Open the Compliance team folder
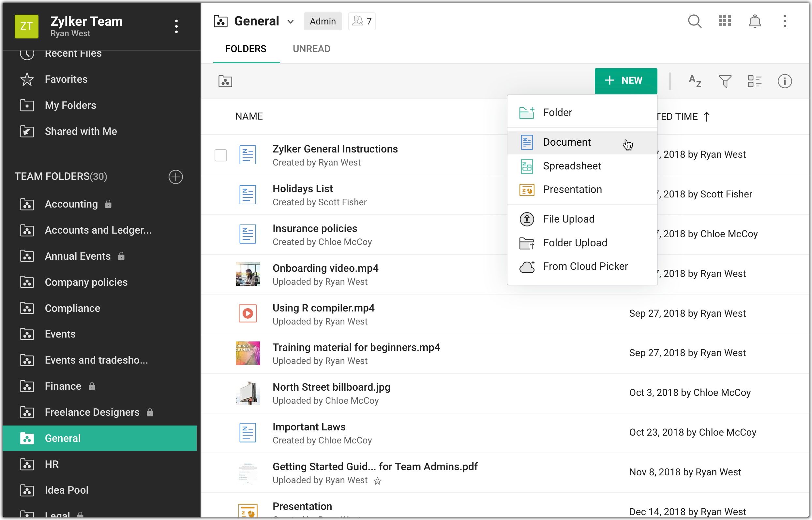The width and height of the screenshot is (812, 520). coord(72,308)
